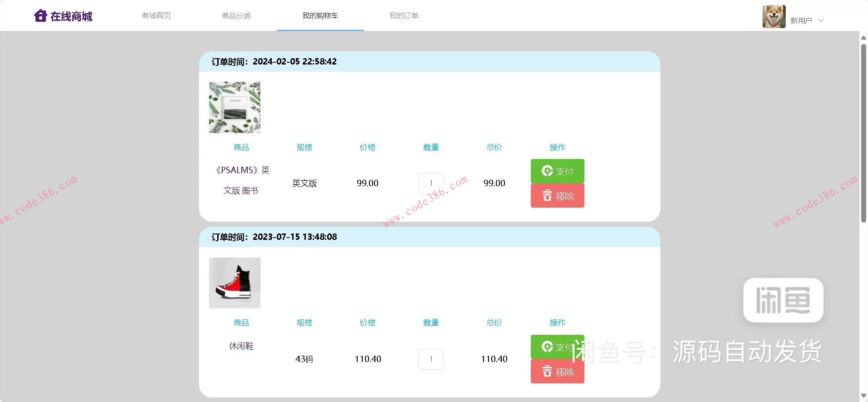Image resolution: width=868 pixels, height=402 pixels.
Task: Click quantity input for PSALMS book
Action: click(431, 183)
